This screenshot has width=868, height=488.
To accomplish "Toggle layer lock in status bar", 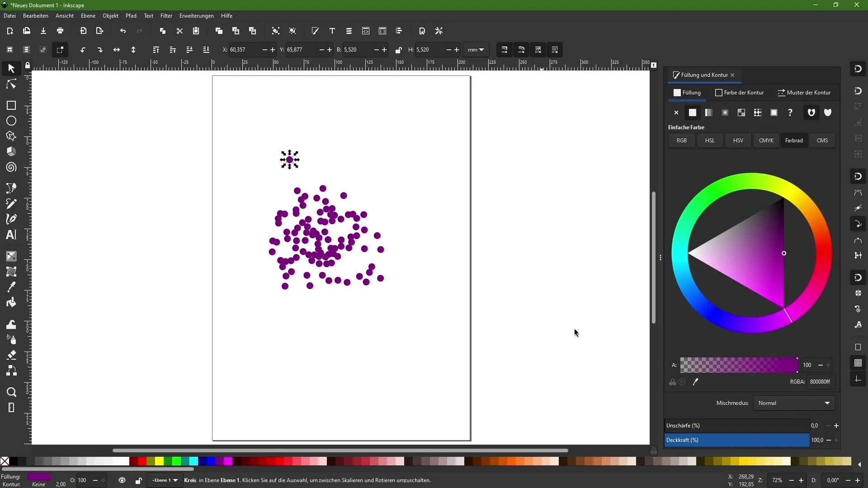I will coord(138,480).
